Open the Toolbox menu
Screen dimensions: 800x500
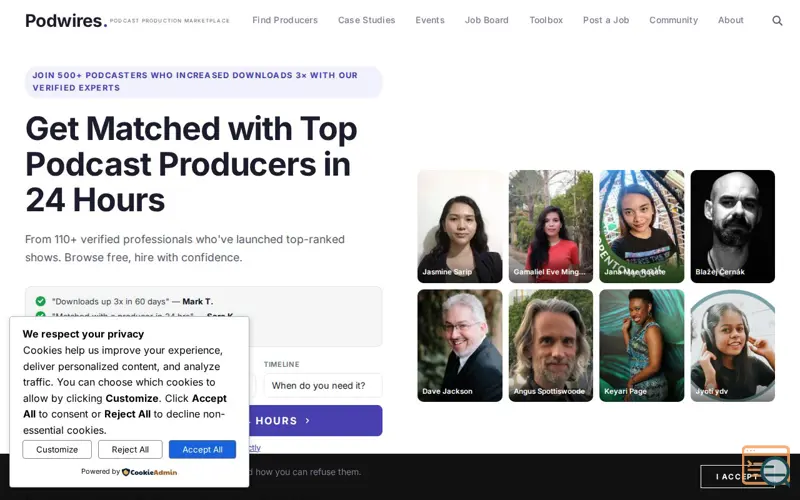(x=546, y=20)
